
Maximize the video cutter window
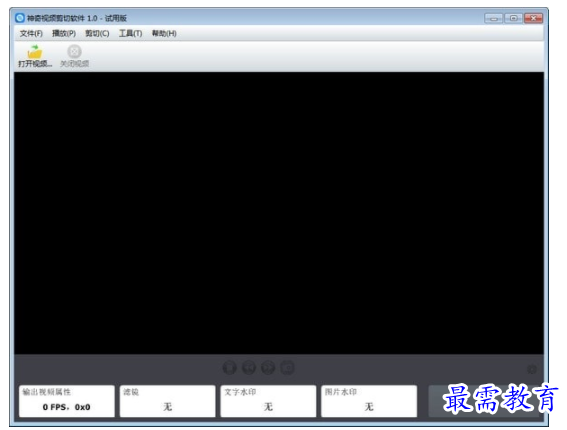point(513,18)
